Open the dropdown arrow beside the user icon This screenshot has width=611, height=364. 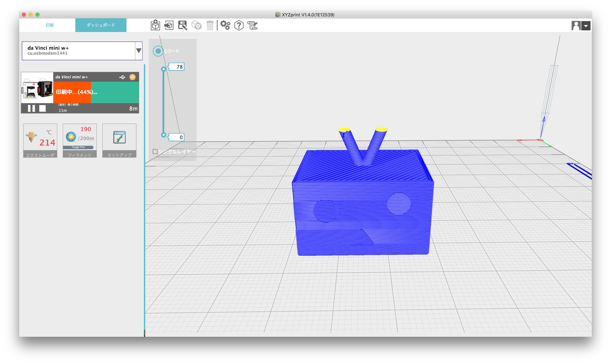pos(586,26)
